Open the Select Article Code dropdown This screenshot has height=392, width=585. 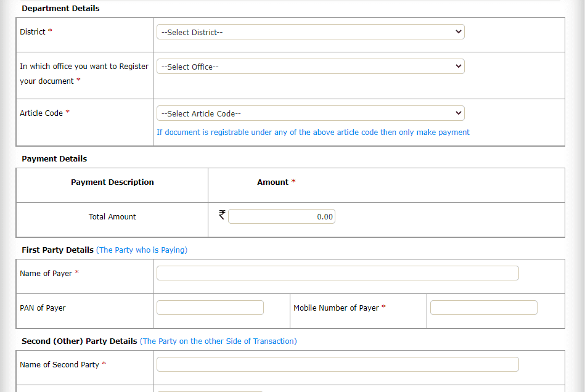310,113
